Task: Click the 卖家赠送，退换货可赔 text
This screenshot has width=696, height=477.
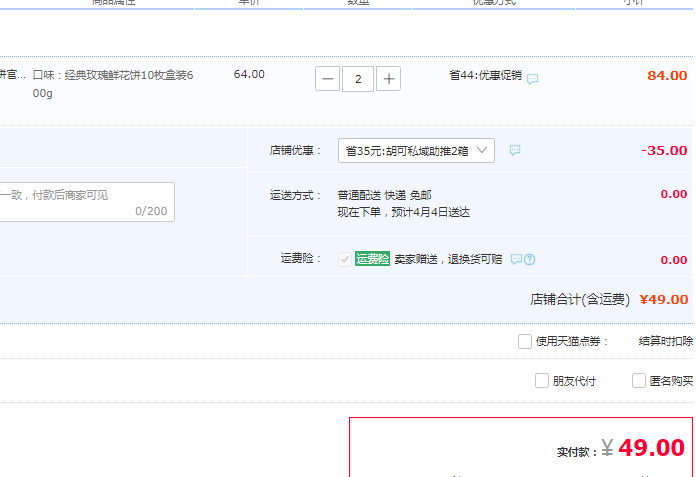Action: tap(448, 259)
